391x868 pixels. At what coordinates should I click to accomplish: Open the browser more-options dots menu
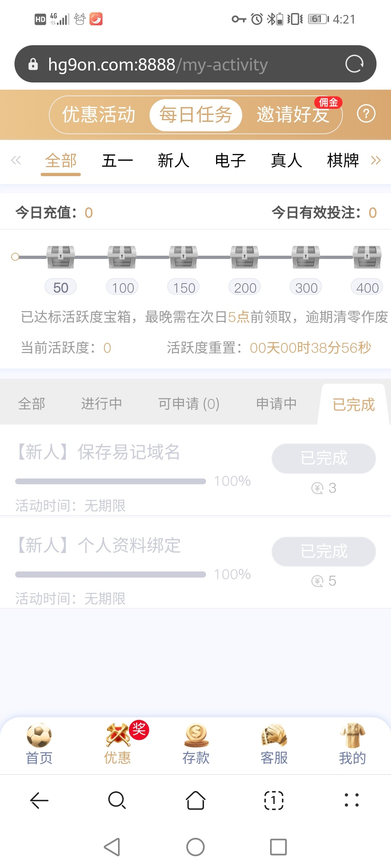[x=352, y=800]
